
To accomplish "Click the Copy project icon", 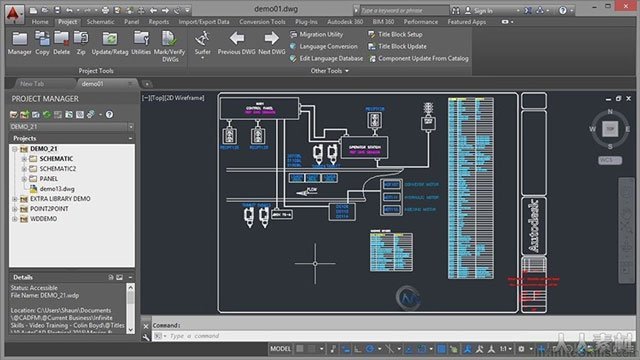I will tap(42, 43).
